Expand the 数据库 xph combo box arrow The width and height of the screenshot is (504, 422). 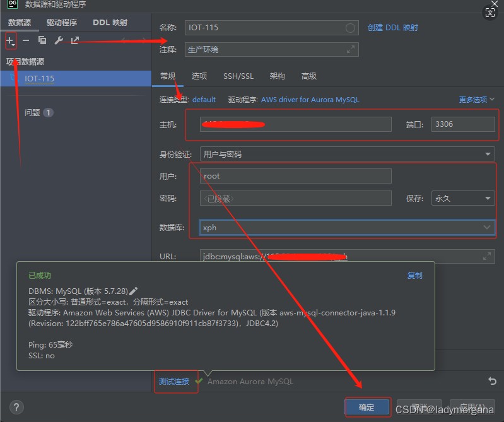point(487,228)
